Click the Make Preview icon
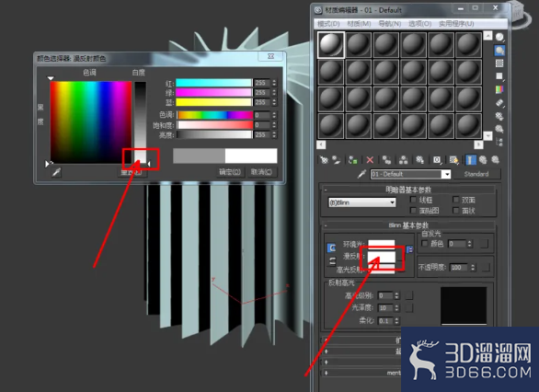539x392 pixels. coord(499,103)
